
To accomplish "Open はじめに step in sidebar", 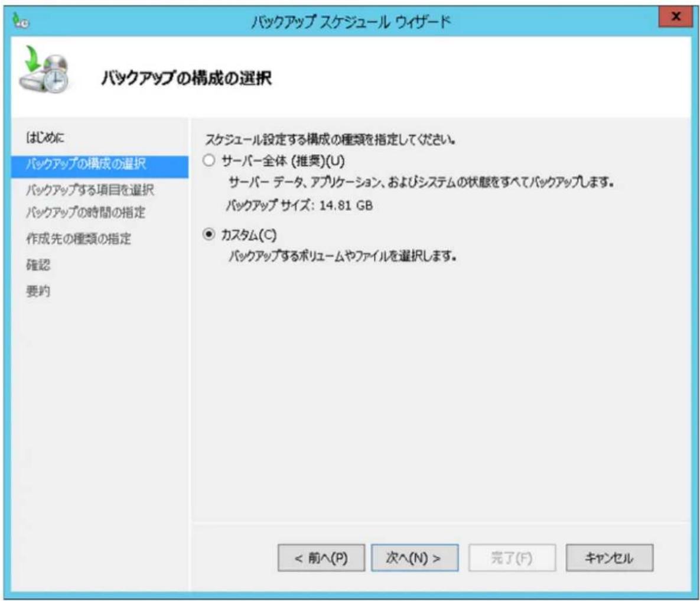I will point(45,138).
